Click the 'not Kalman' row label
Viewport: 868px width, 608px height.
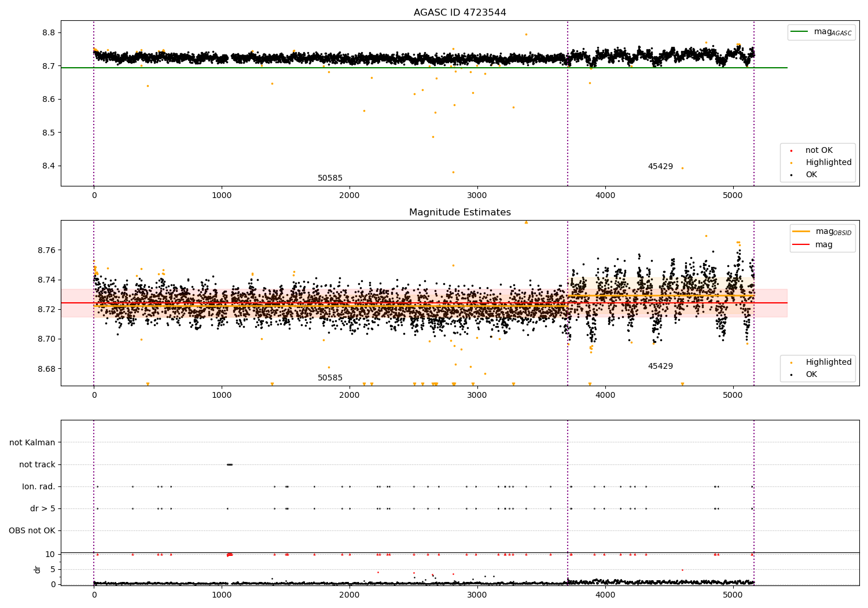click(x=32, y=442)
